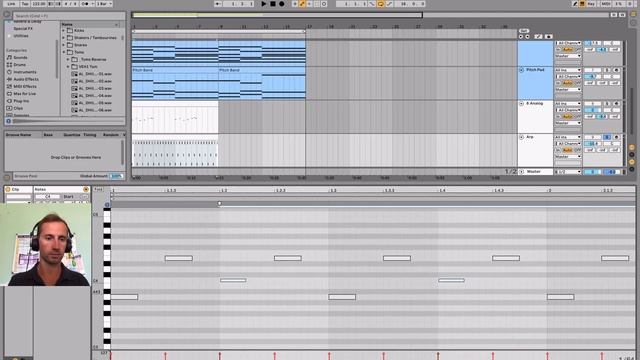Click the browser search field
This screenshot has height=360, width=640.
[x=69, y=16]
